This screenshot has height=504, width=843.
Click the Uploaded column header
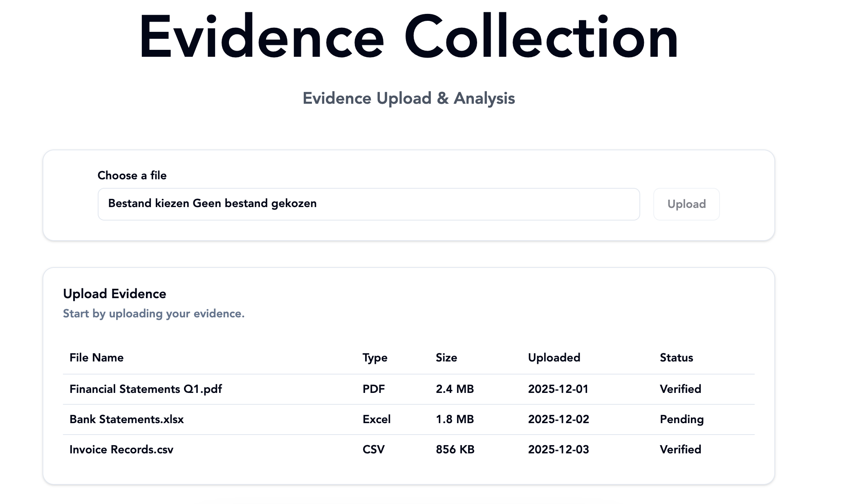(554, 358)
